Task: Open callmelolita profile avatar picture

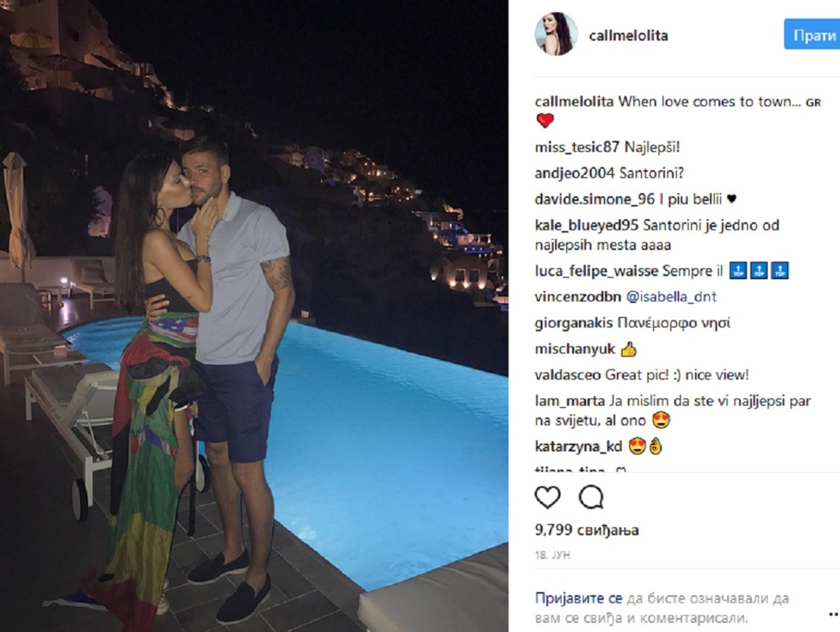Action: click(x=556, y=33)
